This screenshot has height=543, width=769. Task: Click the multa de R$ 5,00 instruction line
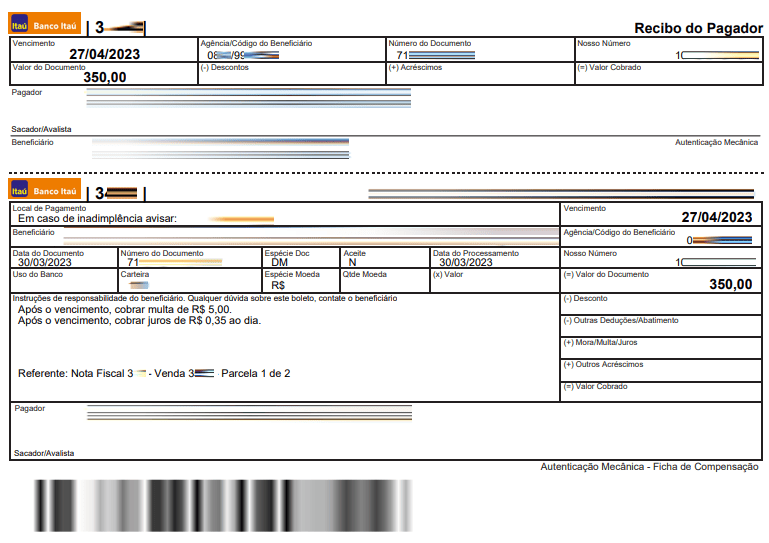(x=125, y=310)
